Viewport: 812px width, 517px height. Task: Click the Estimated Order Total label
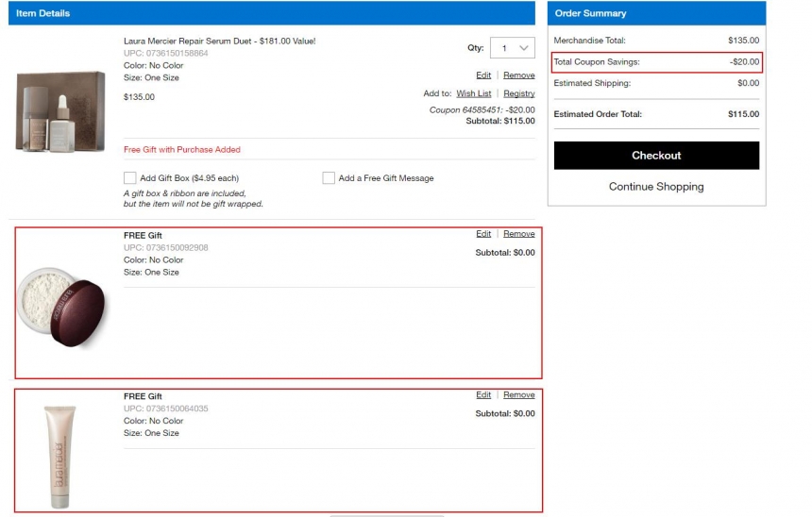click(x=598, y=114)
